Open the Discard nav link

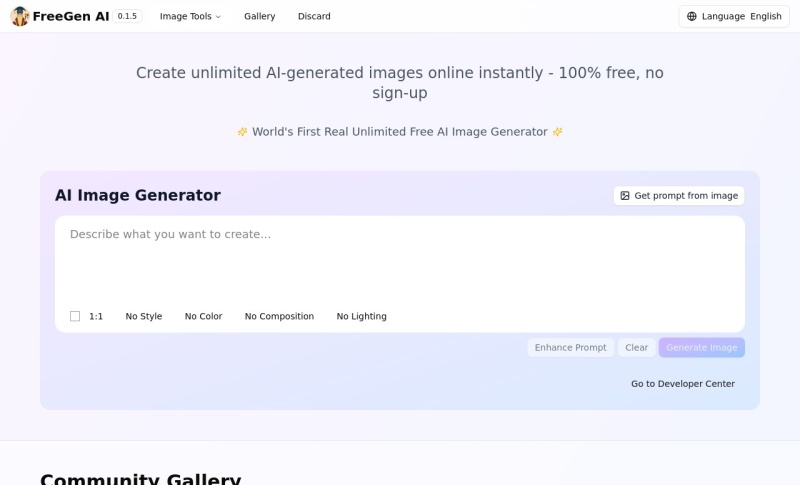(x=314, y=16)
